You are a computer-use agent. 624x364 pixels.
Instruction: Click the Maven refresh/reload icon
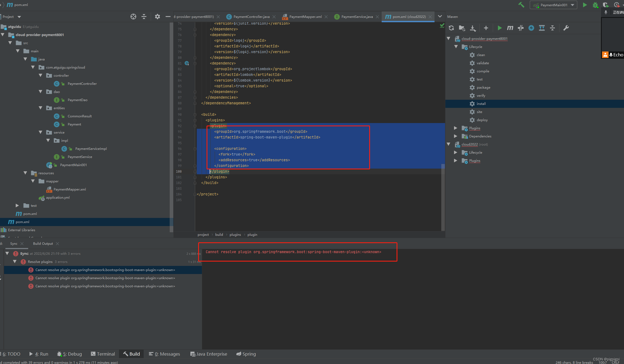[x=452, y=28]
